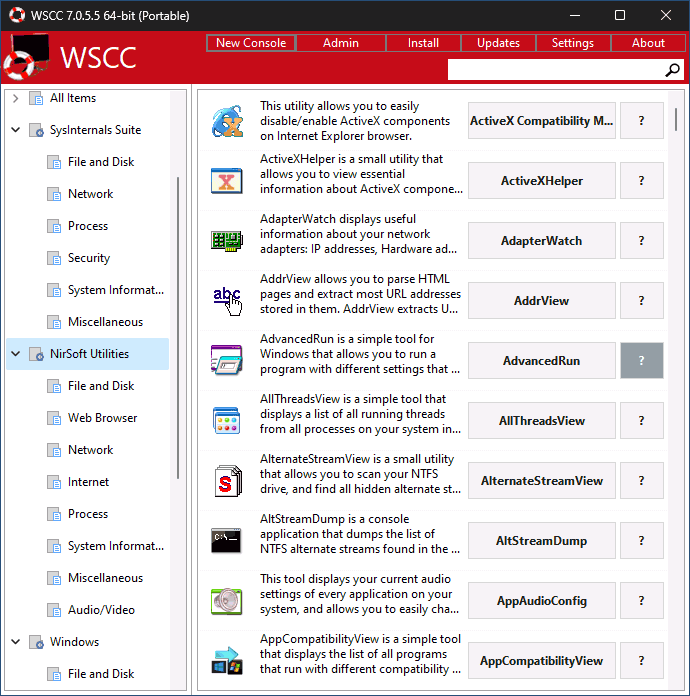Open the About menu
The width and height of the screenshot is (690, 696).
coord(648,43)
